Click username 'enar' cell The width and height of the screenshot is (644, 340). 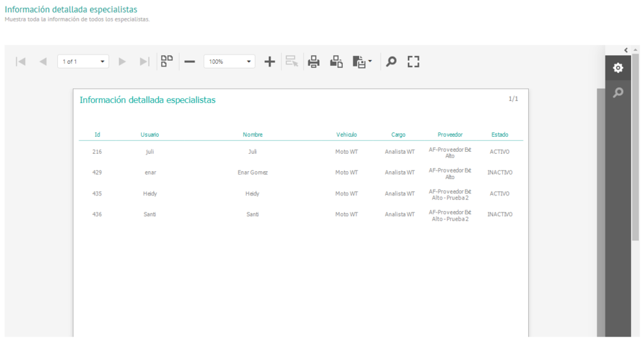coord(150,173)
